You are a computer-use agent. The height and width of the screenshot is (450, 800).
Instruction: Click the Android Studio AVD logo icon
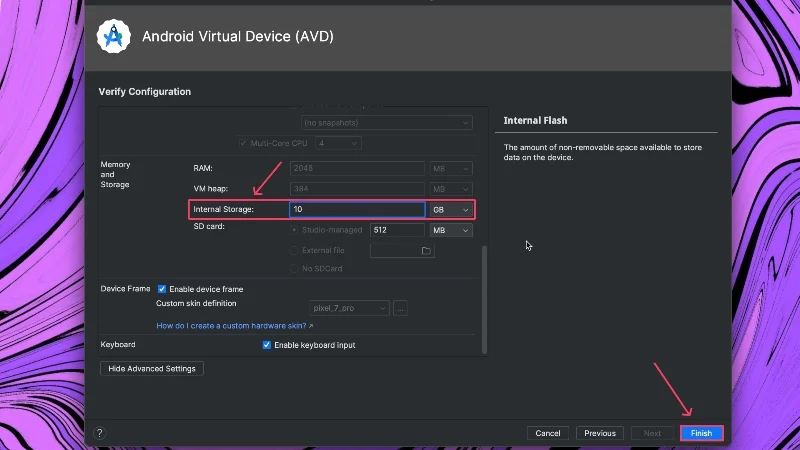(113, 37)
